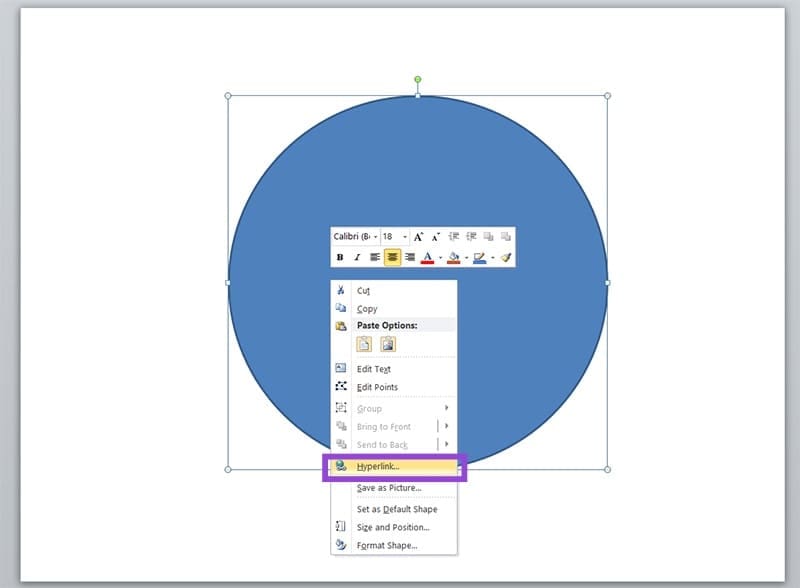Viewport: 800px width, 588px height.
Task: Expand the font color dropdown arrow
Action: pyautogui.click(x=440, y=258)
